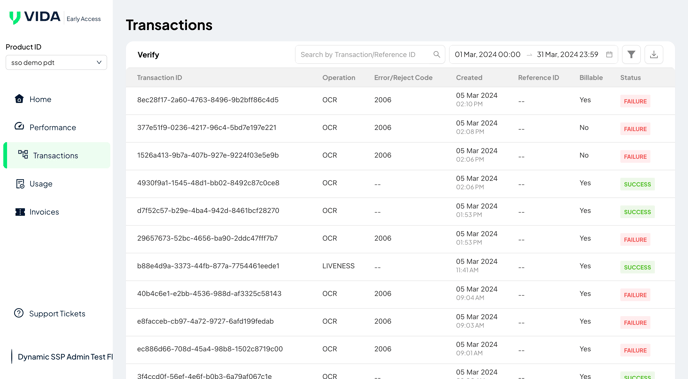Open transaction 29657673-52bc-4656-ba90-2ddc47fff7b7
688x379 pixels.
207,238
